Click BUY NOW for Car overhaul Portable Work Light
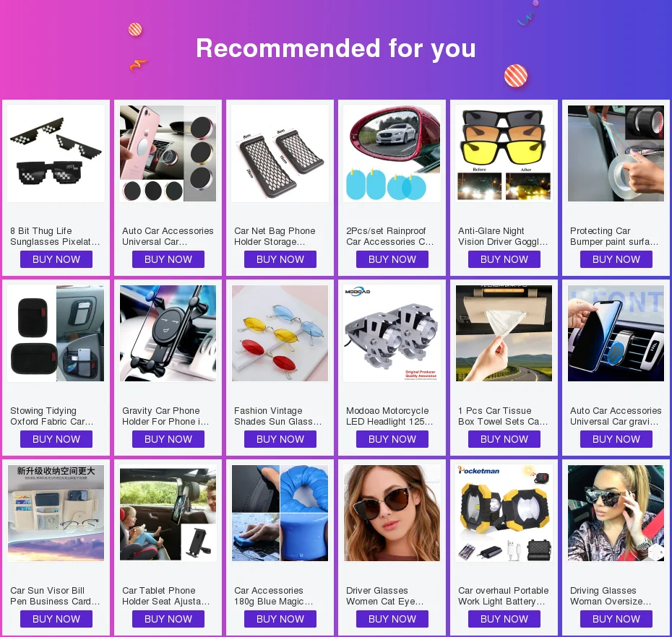 (x=504, y=620)
